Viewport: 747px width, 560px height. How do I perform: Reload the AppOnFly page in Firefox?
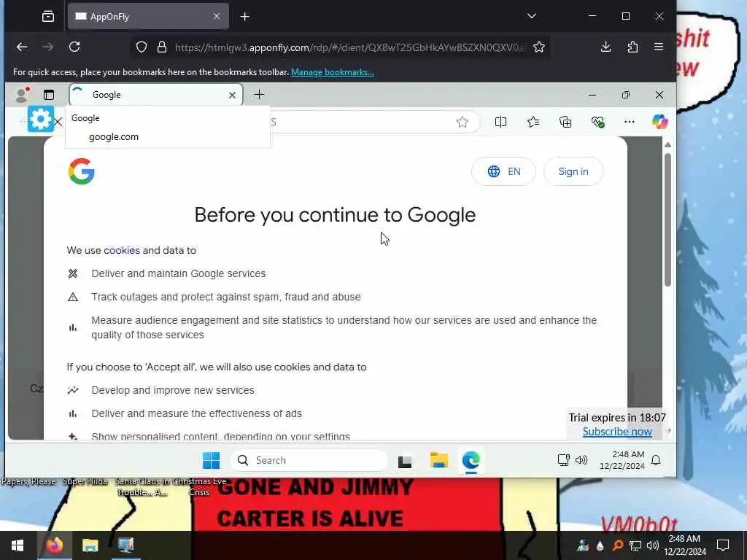[74, 47]
